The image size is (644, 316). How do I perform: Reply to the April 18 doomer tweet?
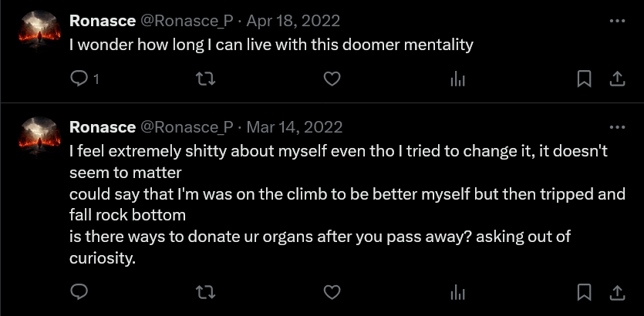[79, 79]
